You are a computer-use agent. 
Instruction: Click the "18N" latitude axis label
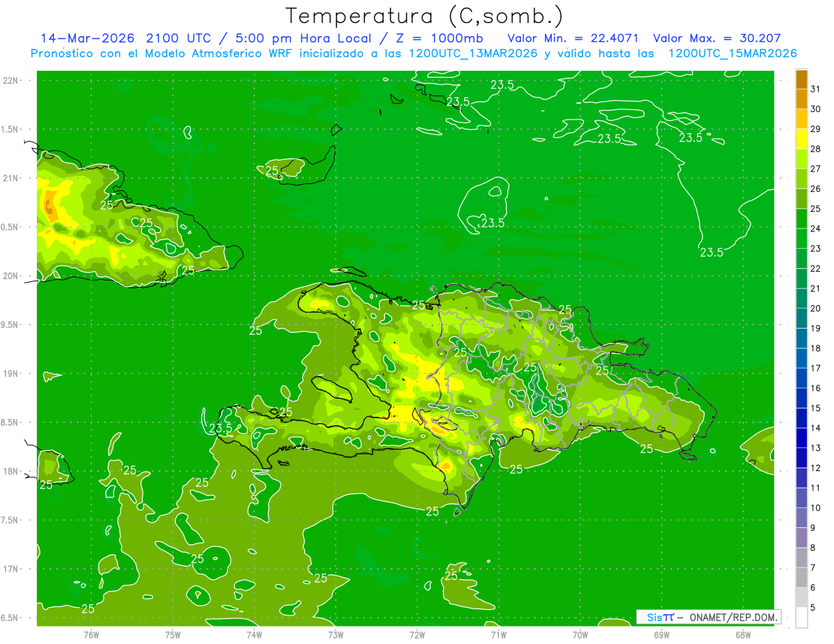[11, 471]
